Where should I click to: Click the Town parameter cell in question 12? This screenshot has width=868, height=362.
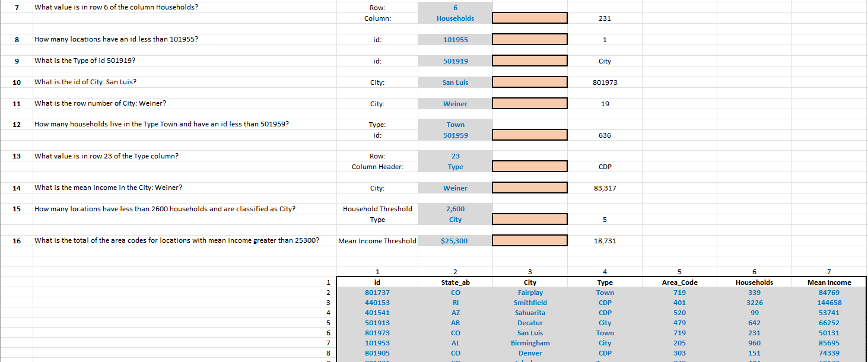point(455,124)
